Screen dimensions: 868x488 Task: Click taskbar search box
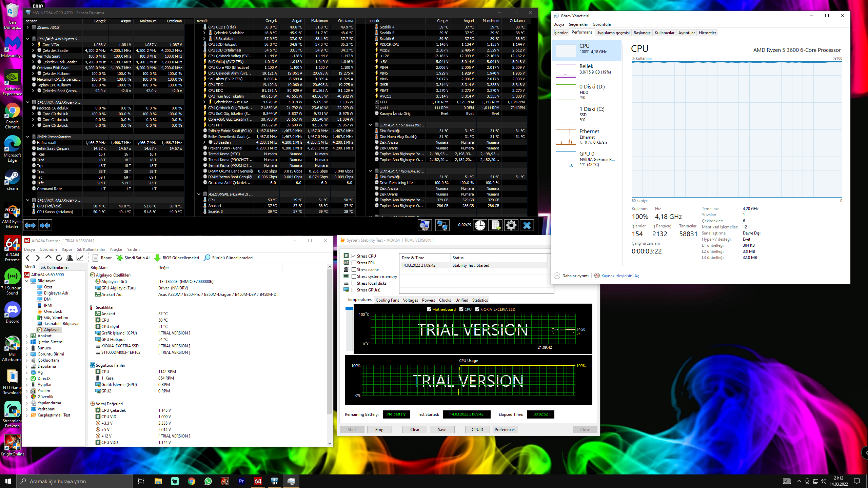coord(75,481)
